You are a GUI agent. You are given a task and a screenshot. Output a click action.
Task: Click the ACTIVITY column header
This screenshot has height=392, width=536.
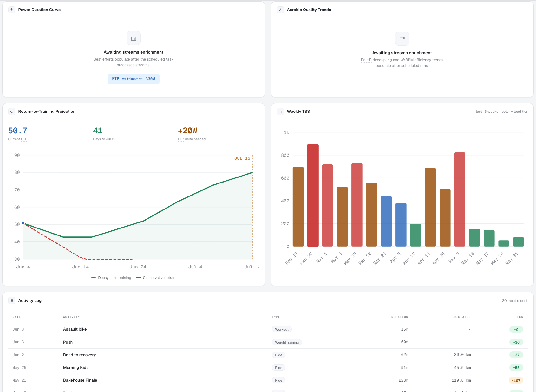[x=71, y=317]
